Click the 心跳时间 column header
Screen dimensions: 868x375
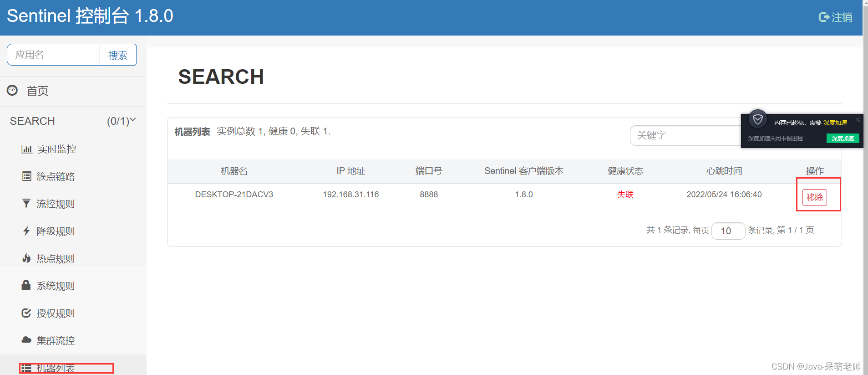pos(724,171)
